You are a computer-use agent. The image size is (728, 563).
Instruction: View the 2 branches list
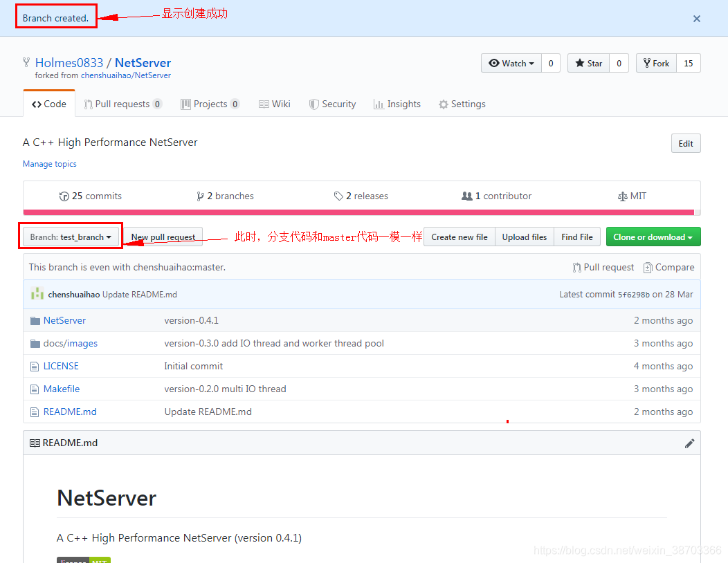(225, 196)
